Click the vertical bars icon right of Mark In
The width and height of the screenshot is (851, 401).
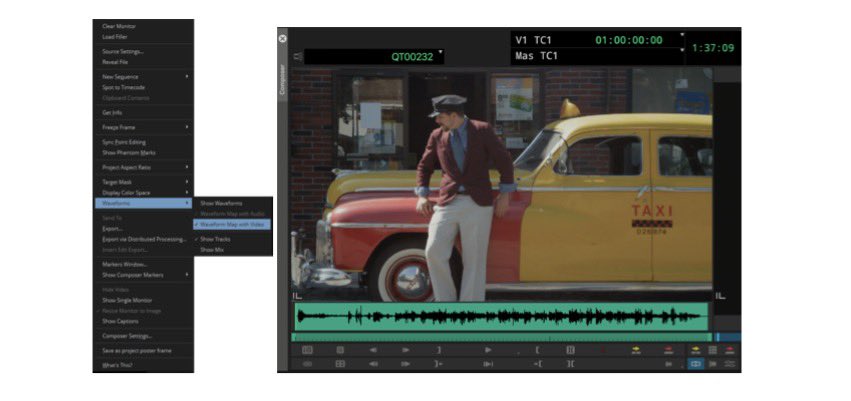(570, 351)
